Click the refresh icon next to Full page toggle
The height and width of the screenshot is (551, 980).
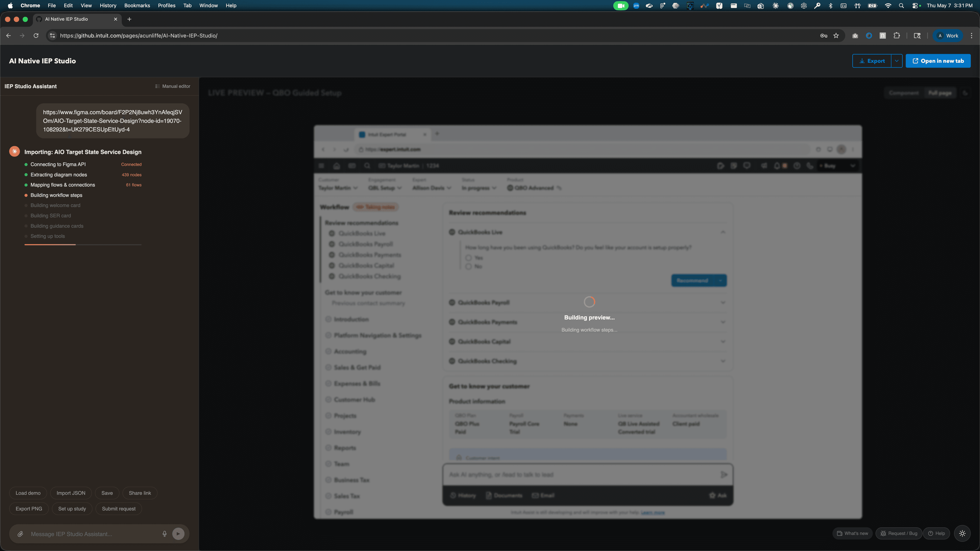[x=965, y=93]
